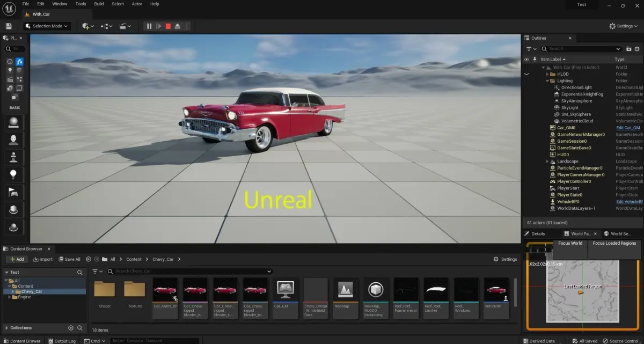Click the Collections search magnifier

79,327
